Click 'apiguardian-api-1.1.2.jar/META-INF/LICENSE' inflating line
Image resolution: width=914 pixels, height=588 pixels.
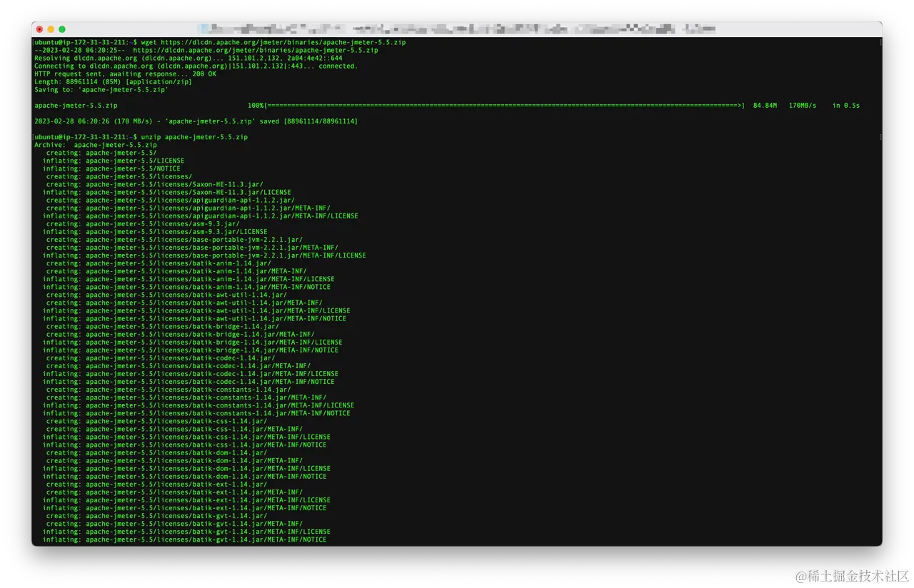point(200,216)
